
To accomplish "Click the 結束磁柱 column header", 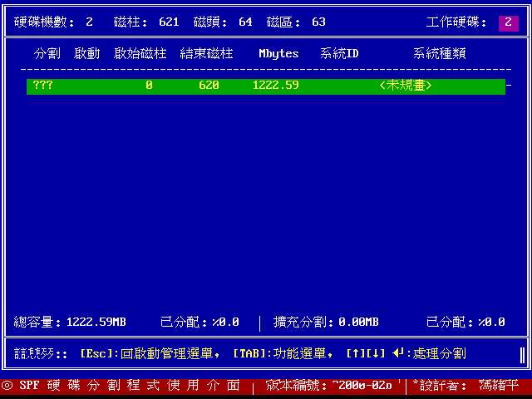I will point(206,54).
